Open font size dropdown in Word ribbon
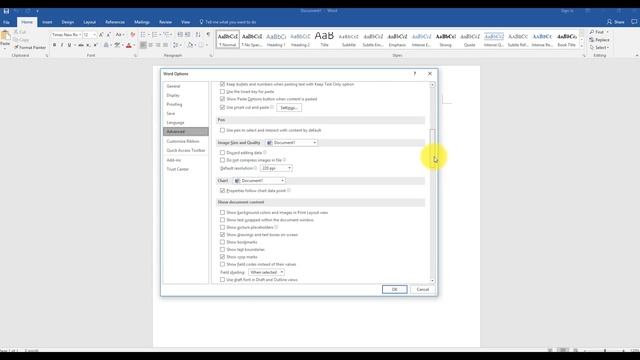 click(x=94, y=35)
